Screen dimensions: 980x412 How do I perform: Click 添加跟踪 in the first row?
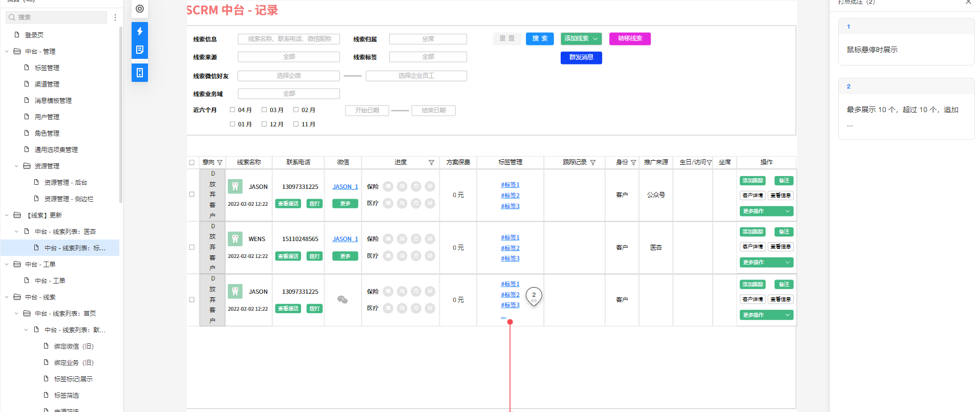[753, 181]
